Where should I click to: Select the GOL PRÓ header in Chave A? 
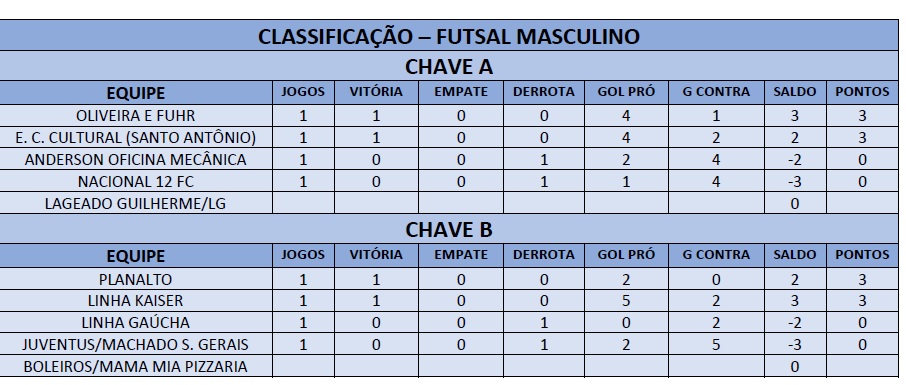(626, 92)
